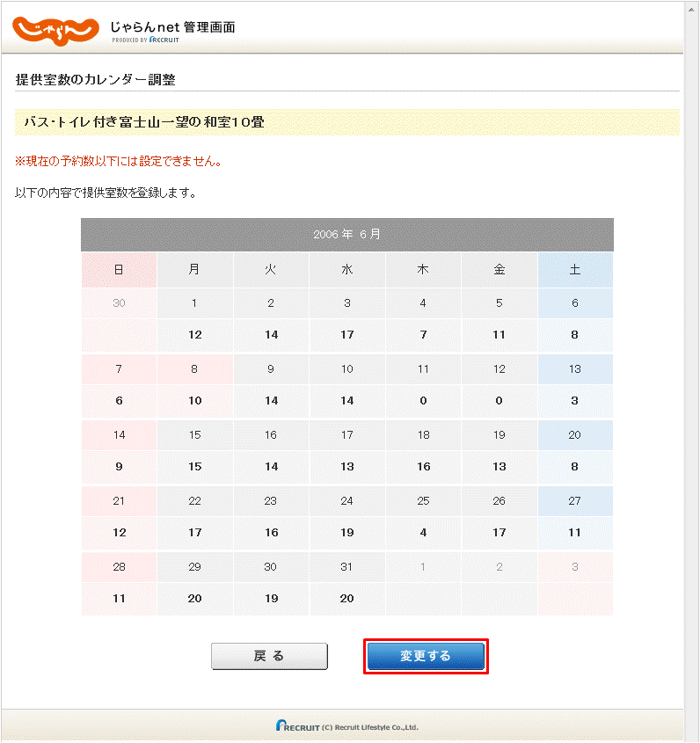
Task: Click the 2006年6月 calendar header
Action: coord(346,235)
